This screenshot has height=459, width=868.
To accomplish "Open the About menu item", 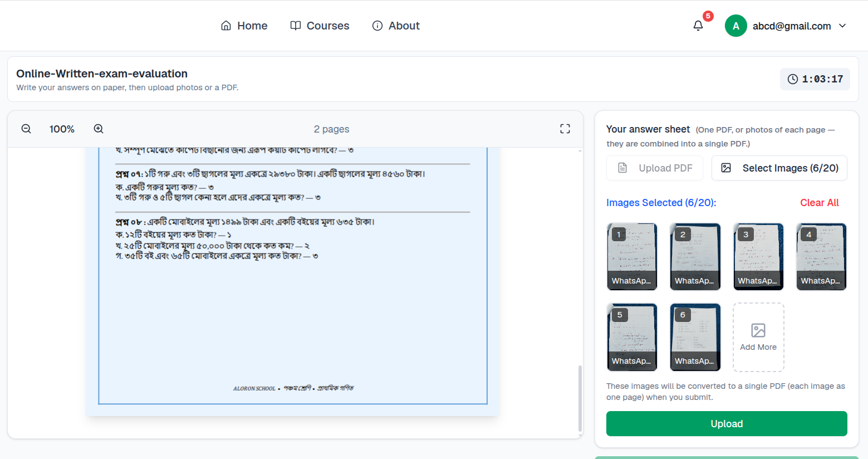I will [396, 26].
